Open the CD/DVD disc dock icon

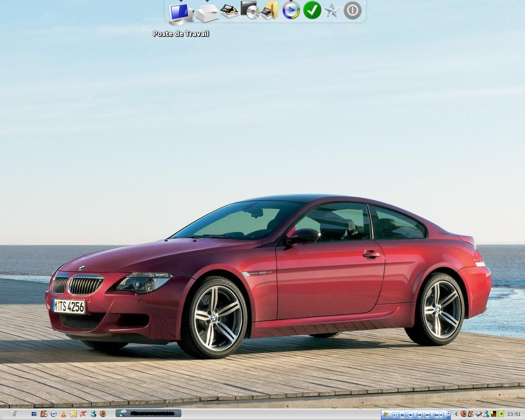pyautogui.click(x=249, y=10)
